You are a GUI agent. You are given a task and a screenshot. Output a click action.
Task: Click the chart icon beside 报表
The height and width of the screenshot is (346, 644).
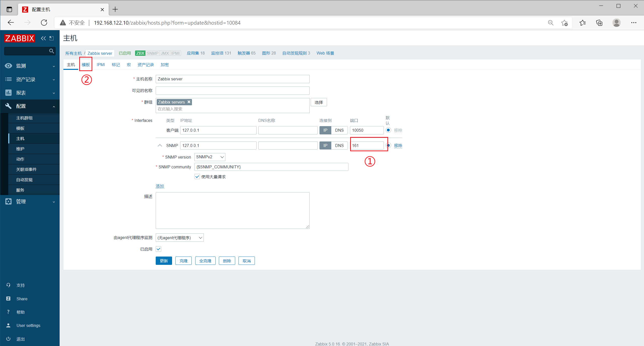8,93
